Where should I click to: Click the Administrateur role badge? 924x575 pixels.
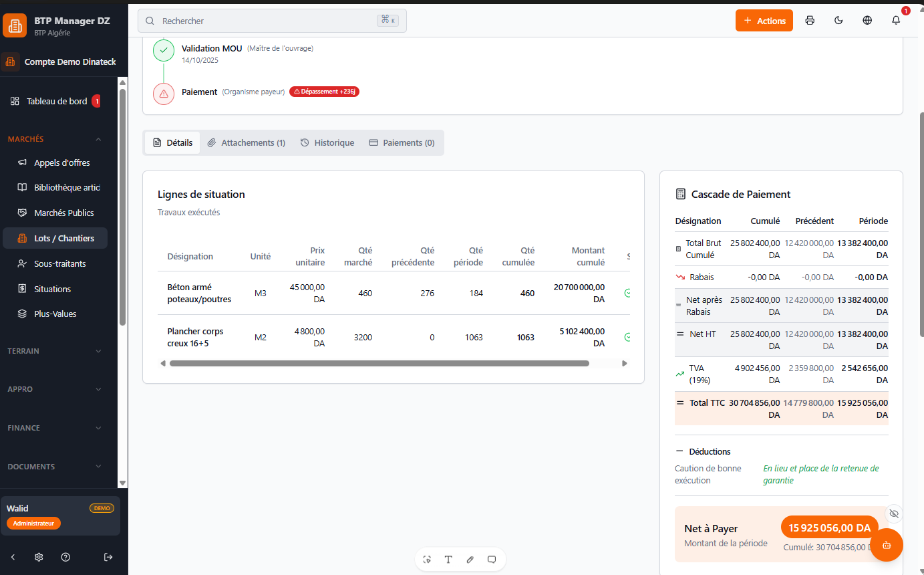(33, 524)
